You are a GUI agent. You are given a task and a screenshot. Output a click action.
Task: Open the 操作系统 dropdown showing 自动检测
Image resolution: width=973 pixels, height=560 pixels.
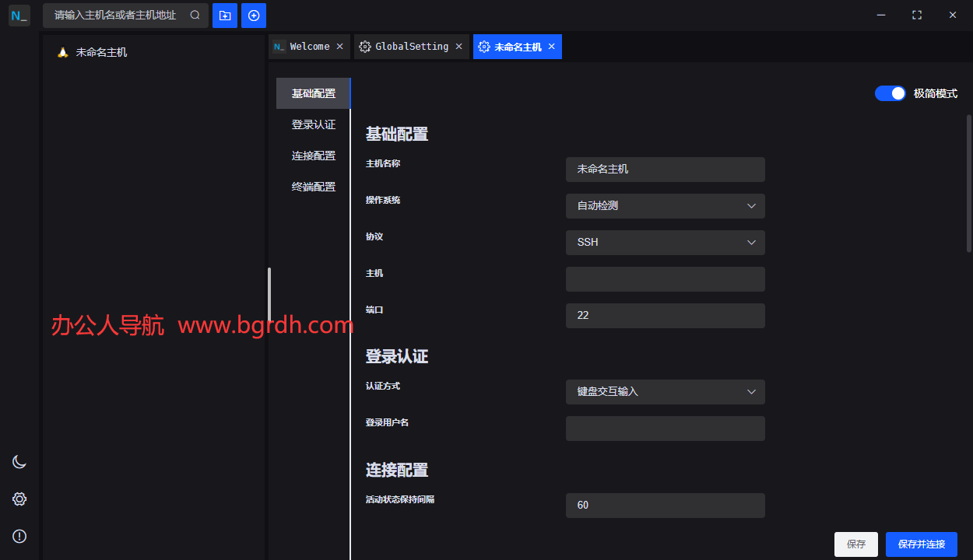click(x=665, y=205)
